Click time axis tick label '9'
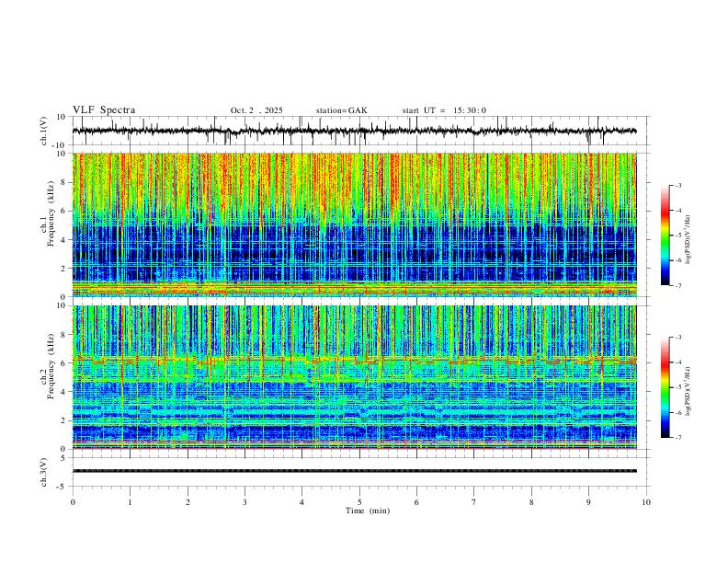This screenshot has width=728, height=563. (x=588, y=502)
